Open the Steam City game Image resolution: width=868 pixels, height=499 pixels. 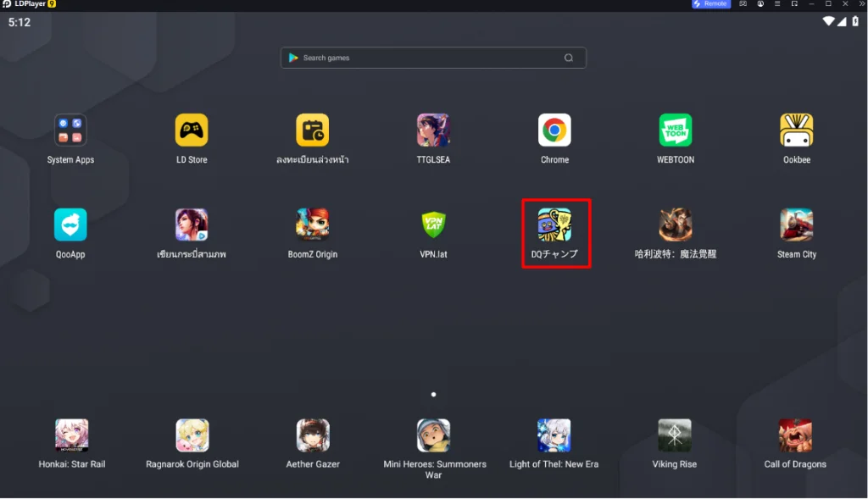coord(796,225)
